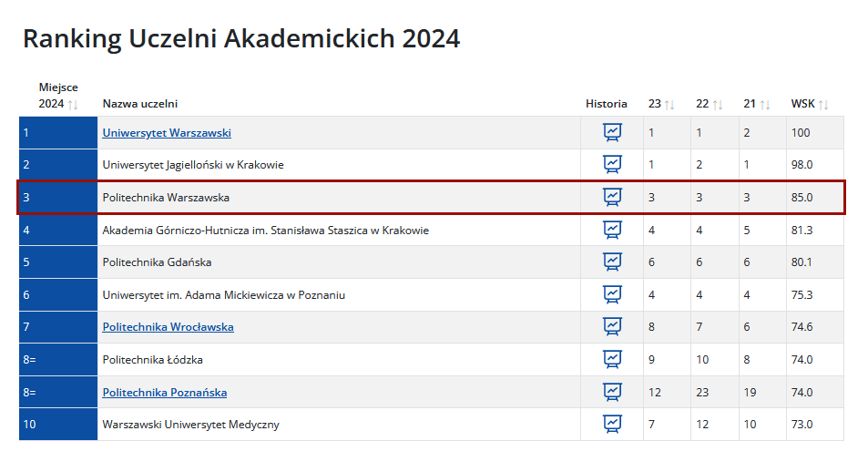Click rank 8= cell for Politechnika Poznańska

58,392
